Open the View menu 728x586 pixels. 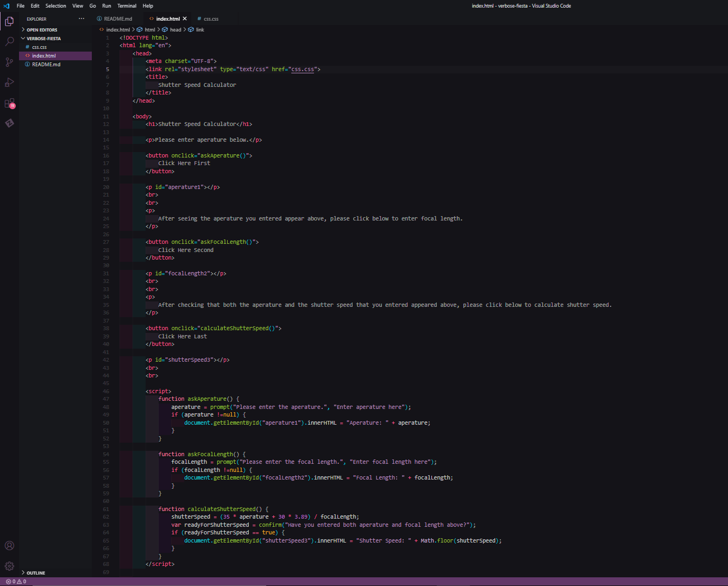[78, 6]
